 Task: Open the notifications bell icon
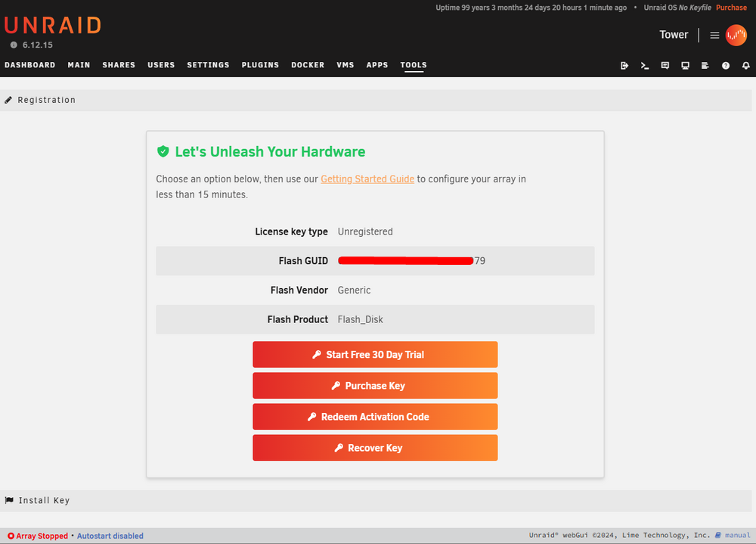[746, 66]
